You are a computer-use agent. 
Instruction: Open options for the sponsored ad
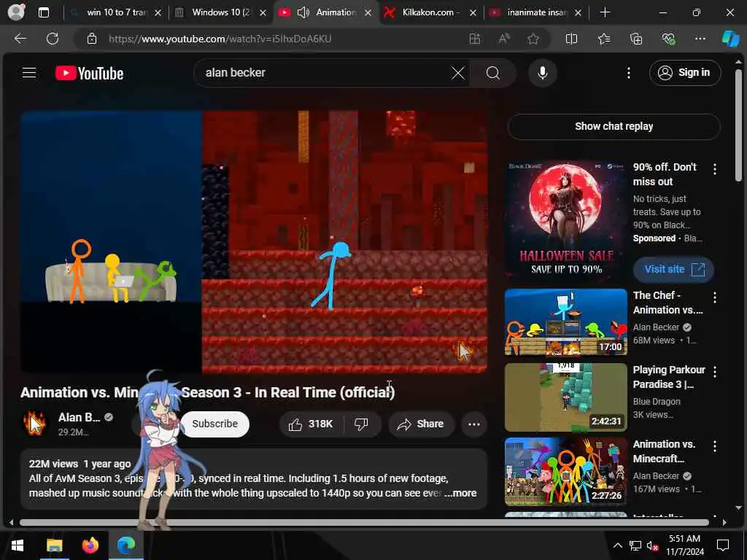click(x=715, y=168)
